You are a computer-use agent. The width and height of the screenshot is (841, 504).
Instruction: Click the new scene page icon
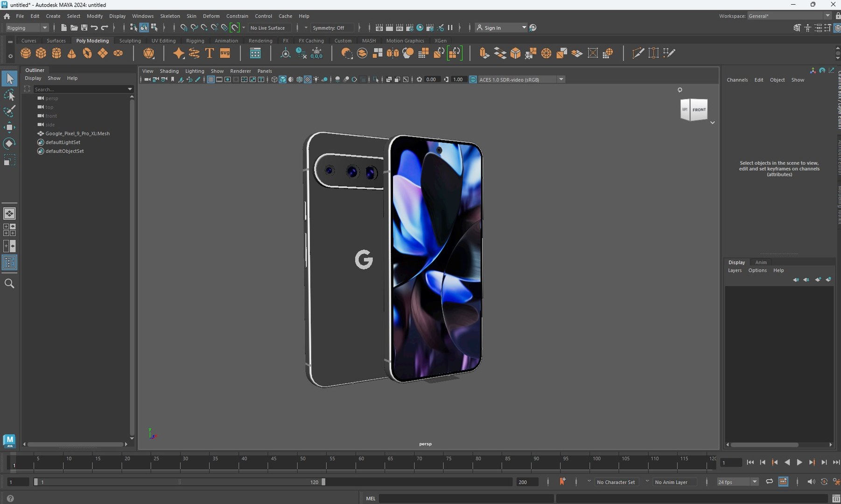64,28
